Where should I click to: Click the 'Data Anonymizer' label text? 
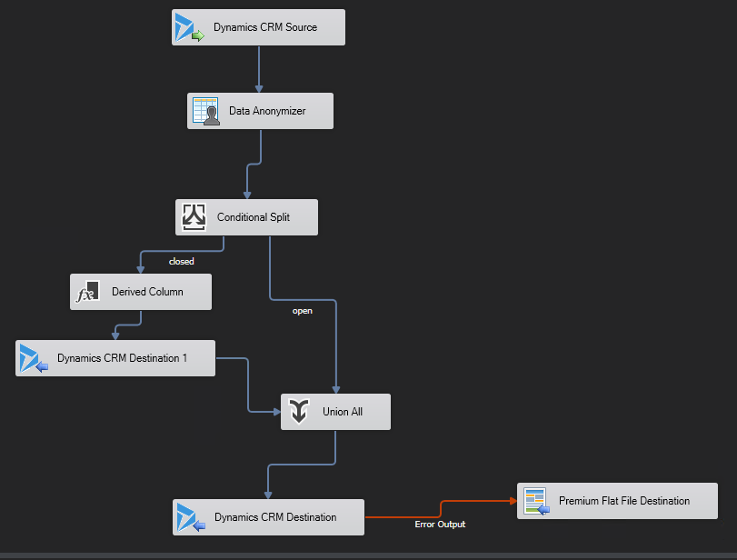pyautogui.click(x=267, y=111)
